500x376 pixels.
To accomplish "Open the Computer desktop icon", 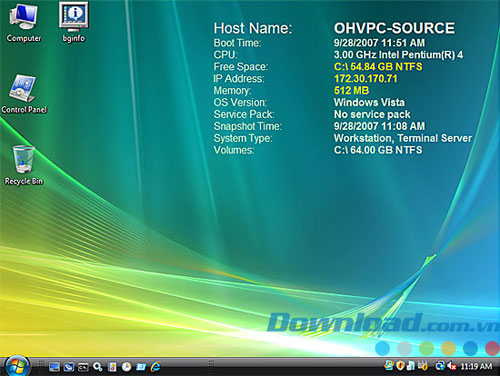I will click(x=23, y=24).
